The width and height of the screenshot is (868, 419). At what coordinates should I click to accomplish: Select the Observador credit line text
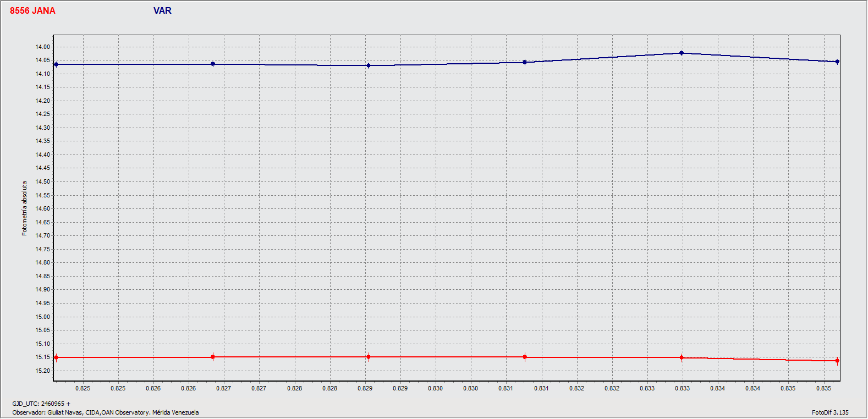pyautogui.click(x=106, y=412)
